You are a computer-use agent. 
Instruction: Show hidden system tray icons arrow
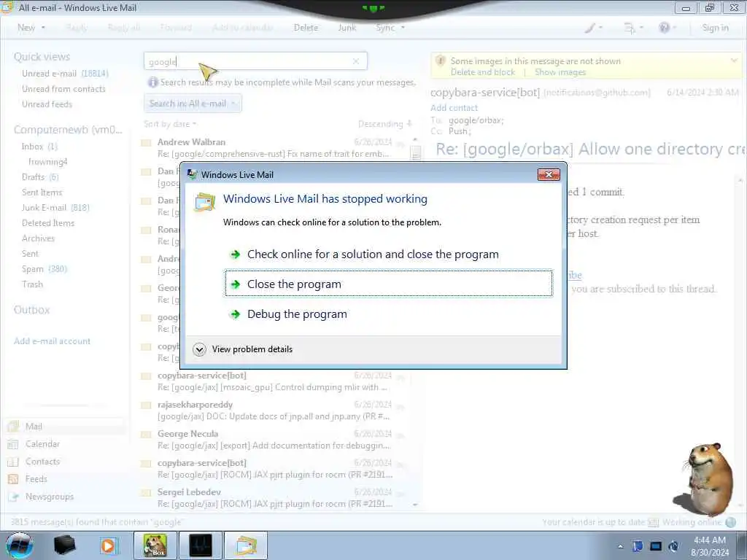coord(620,546)
